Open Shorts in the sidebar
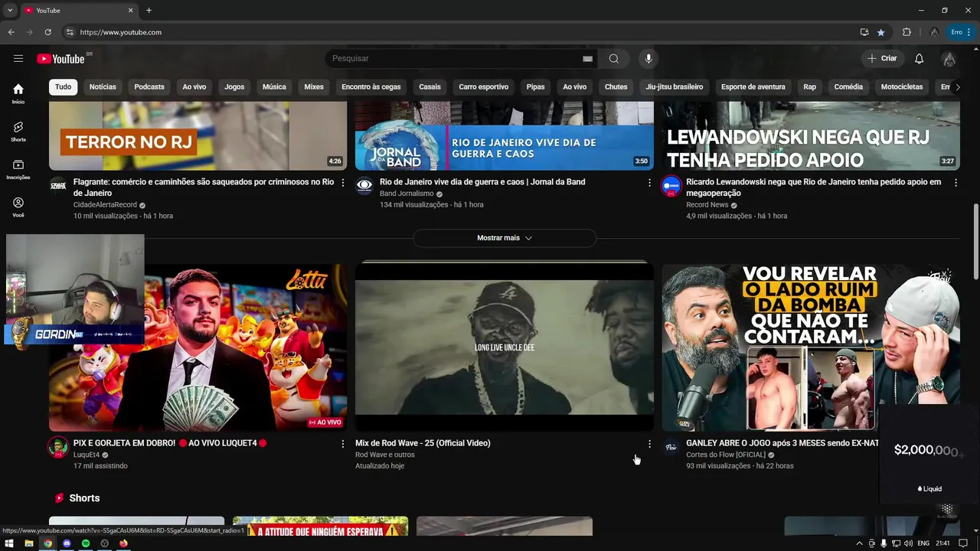The width and height of the screenshot is (980, 551). click(18, 132)
